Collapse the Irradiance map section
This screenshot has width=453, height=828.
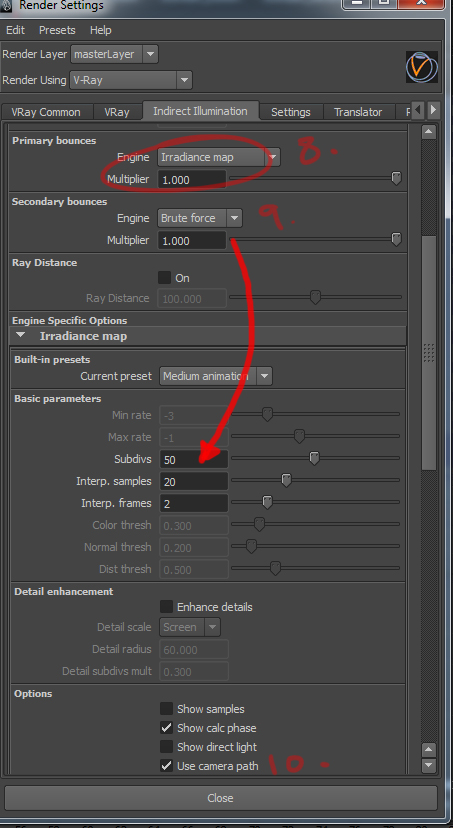tap(20, 335)
